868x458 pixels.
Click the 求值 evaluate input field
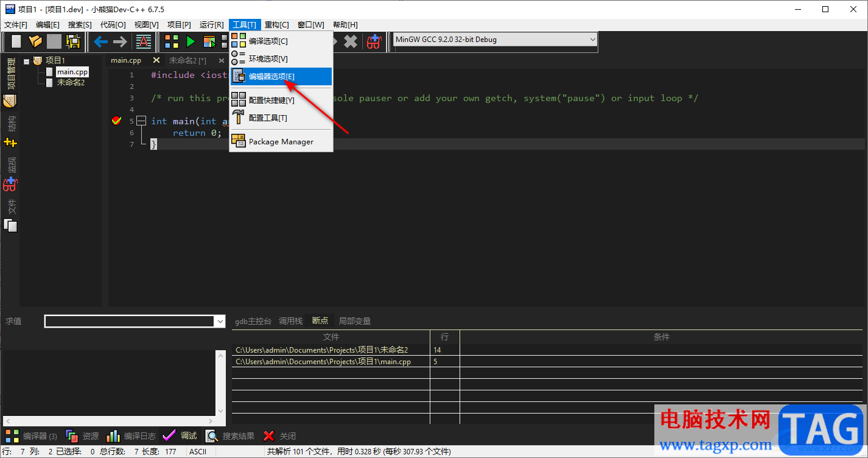[x=130, y=321]
